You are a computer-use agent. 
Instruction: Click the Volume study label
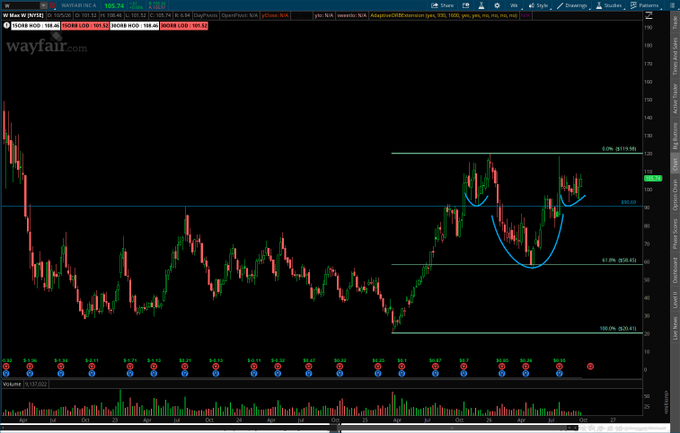[x=12, y=384]
